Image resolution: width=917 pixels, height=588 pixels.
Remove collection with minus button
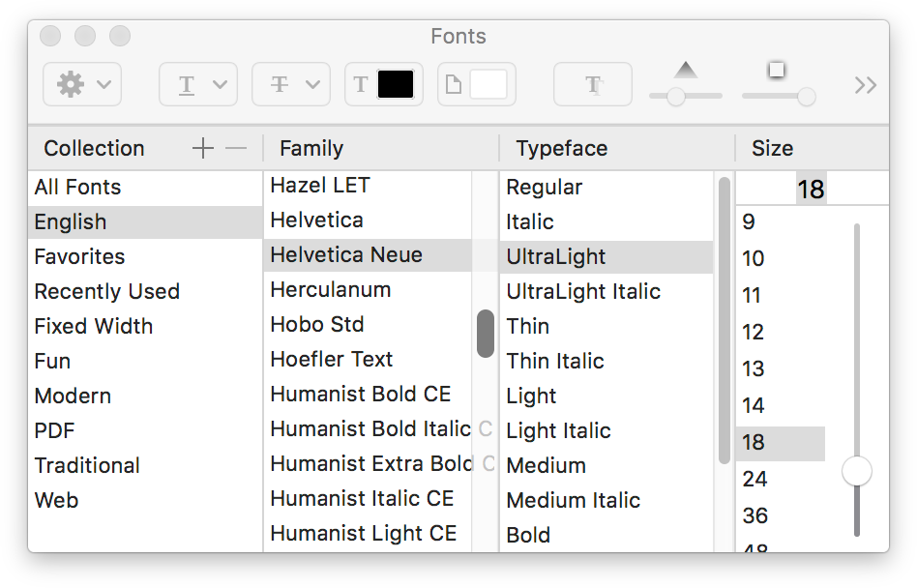point(236,149)
